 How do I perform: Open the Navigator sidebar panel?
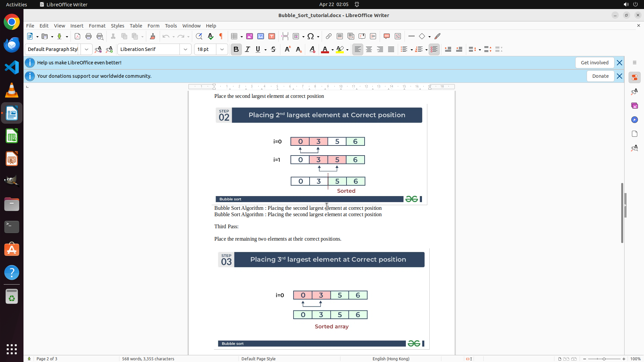tap(634, 120)
